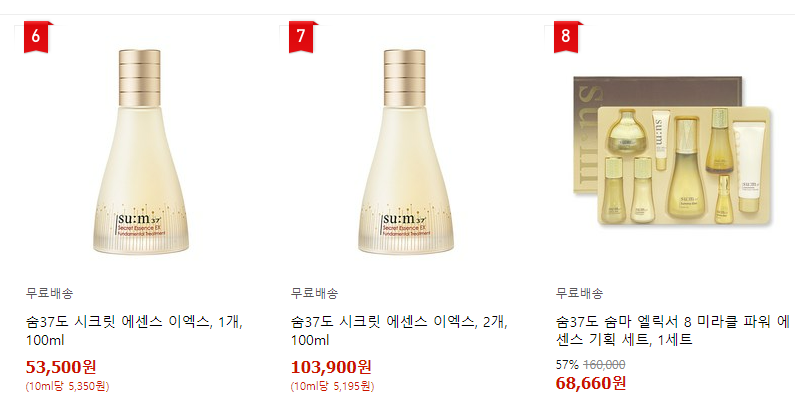Click the gold cap of item 7 bottle
Viewport: 795px width, 401px height.
click(x=405, y=78)
